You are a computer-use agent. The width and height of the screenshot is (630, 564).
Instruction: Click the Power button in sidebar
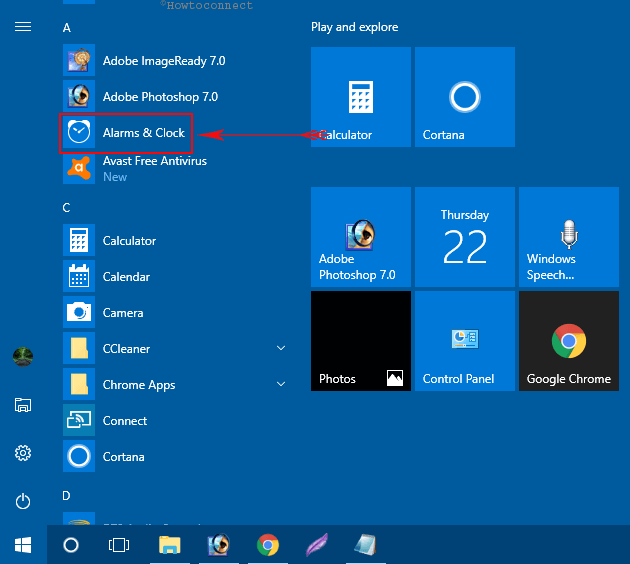23,501
